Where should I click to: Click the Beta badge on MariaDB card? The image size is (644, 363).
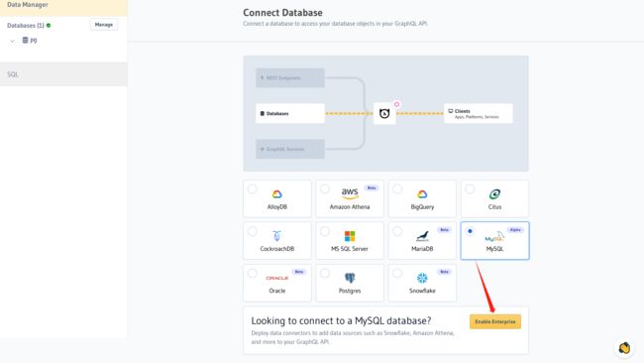[x=445, y=230]
